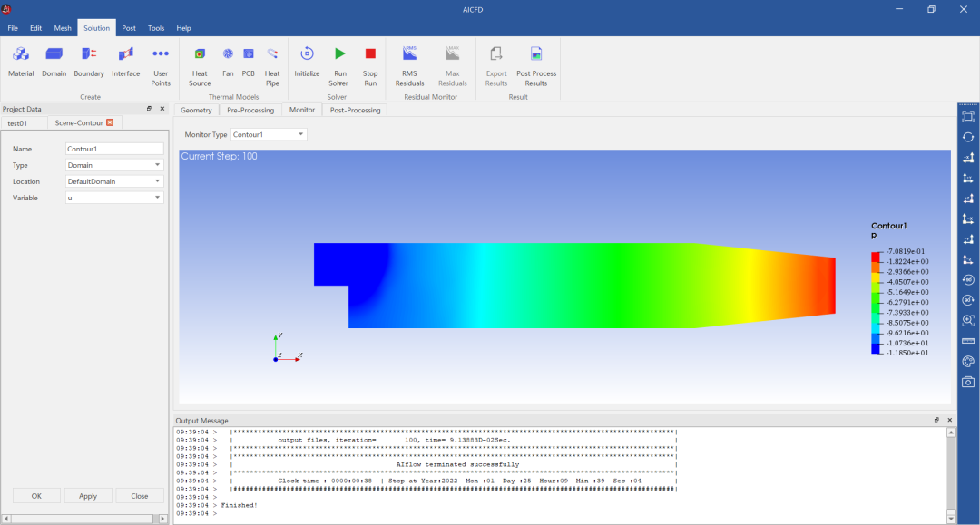
Task: Open the Tools menu
Action: click(x=156, y=28)
